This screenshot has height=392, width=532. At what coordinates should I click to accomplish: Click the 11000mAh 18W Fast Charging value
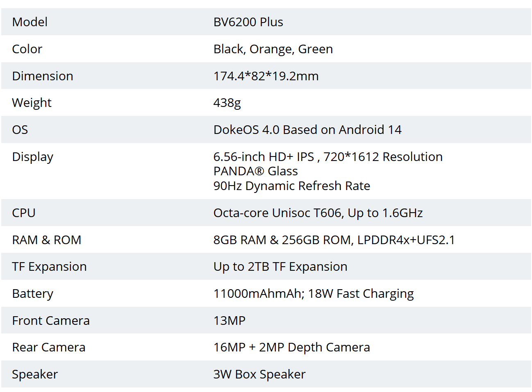pyautogui.click(x=313, y=294)
